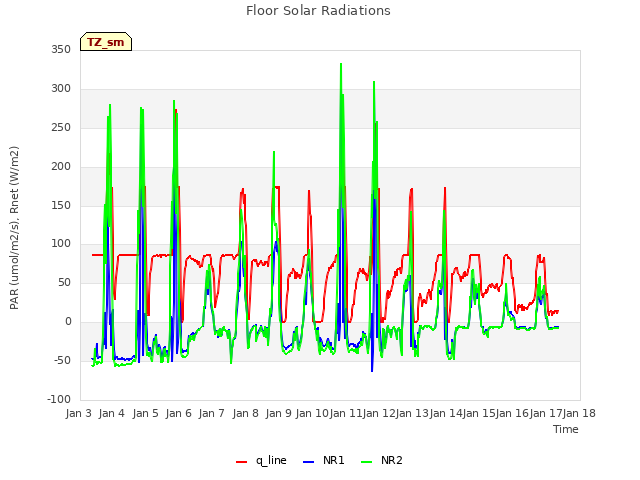This screenshot has width=640, height=480.
Task: Click the 200 y-axis tick label
Action: pyautogui.click(x=61, y=167)
